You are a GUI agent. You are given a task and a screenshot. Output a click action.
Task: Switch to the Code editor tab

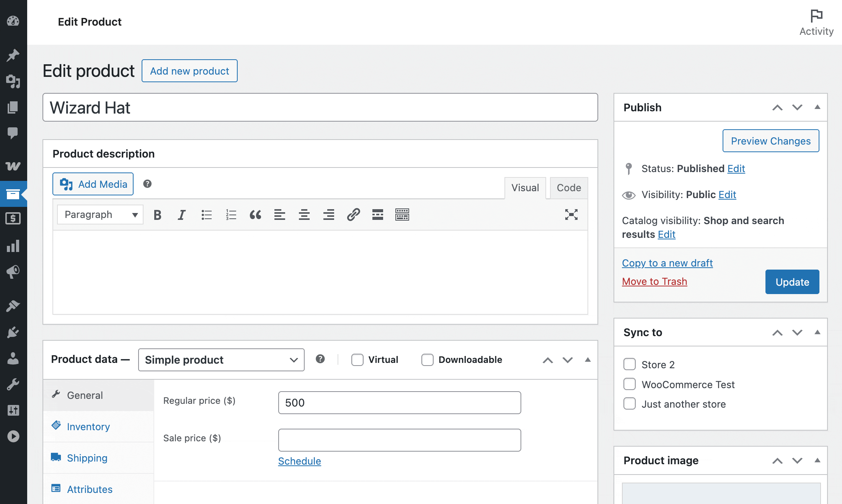tap(569, 188)
